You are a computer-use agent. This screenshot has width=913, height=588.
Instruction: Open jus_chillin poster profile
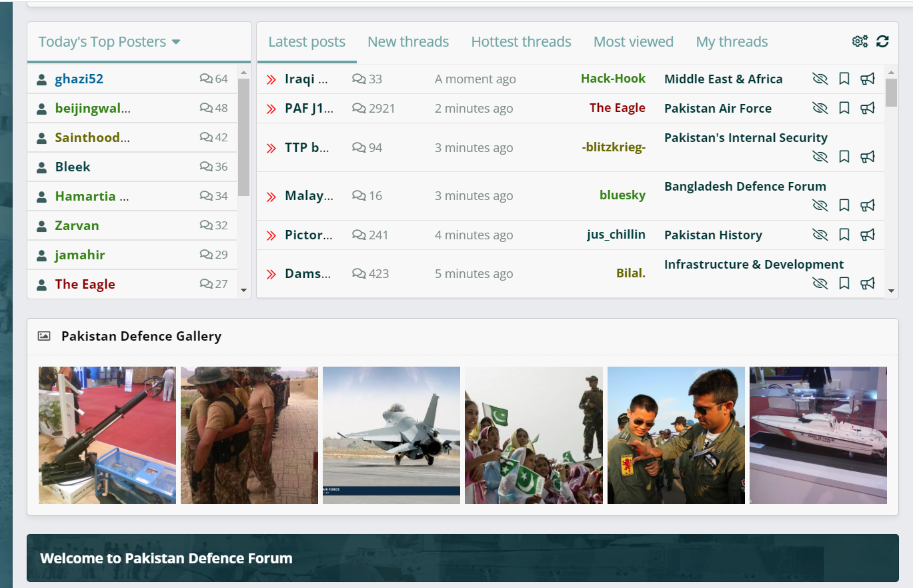click(616, 234)
